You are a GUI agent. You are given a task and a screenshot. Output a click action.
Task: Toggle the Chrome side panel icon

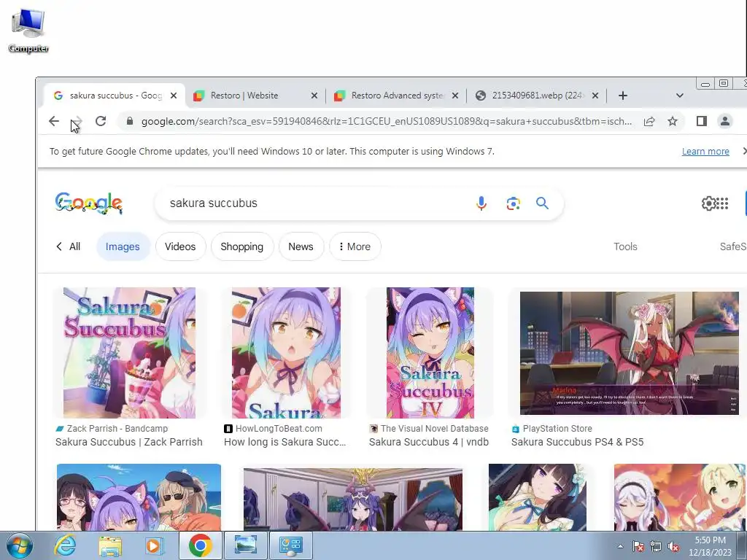coord(701,121)
